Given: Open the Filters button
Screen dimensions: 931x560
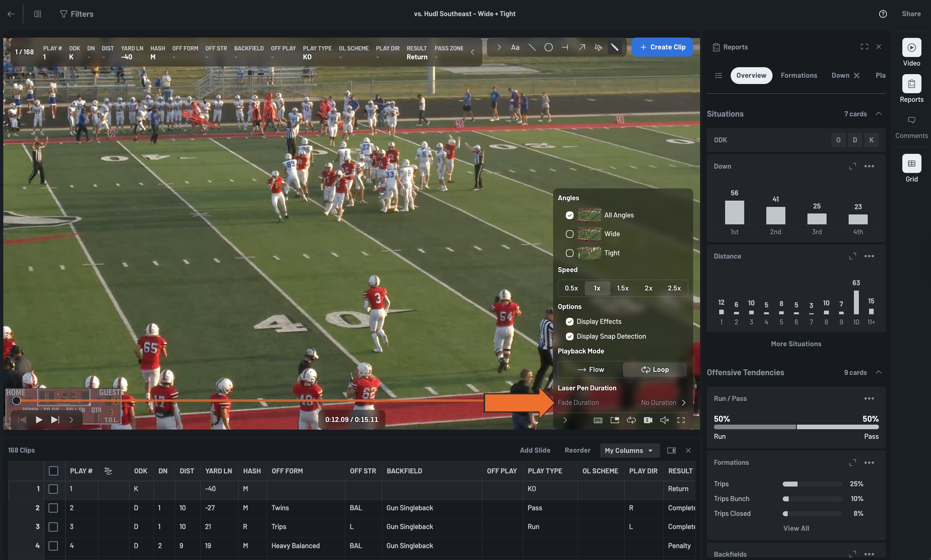Looking at the screenshot, I should (77, 14).
